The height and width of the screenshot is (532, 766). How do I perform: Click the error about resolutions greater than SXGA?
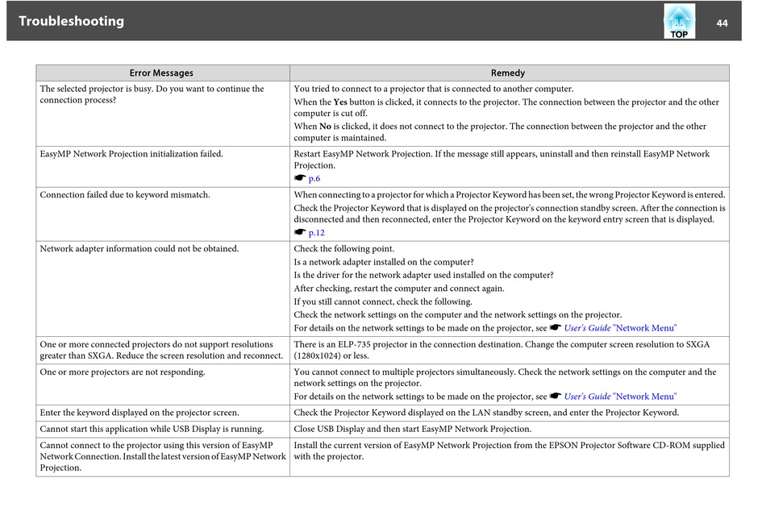coord(162,351)
